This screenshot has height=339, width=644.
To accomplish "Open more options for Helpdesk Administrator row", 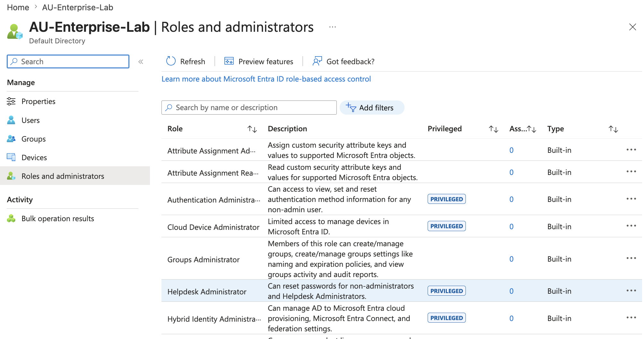I will [631, 291].
